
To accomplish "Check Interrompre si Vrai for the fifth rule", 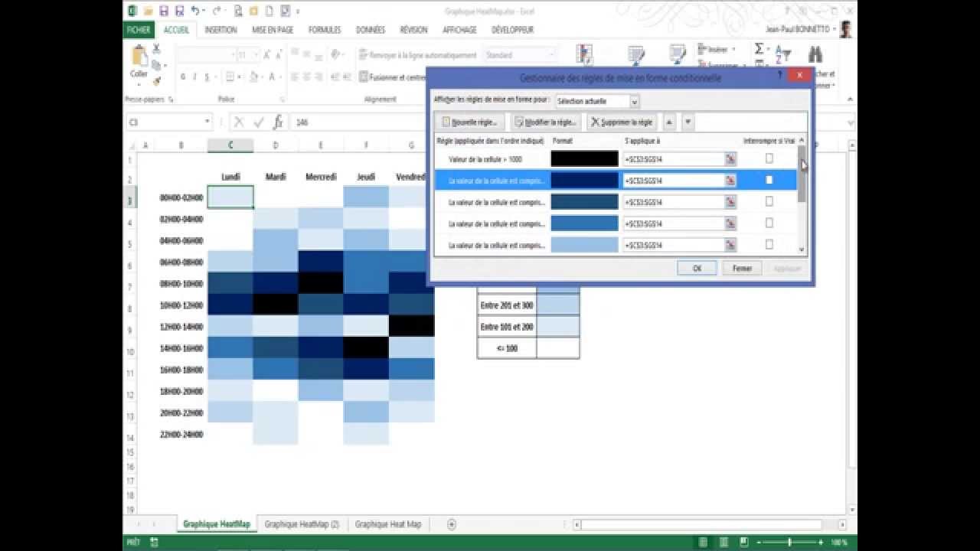I will tap(769, 244).
